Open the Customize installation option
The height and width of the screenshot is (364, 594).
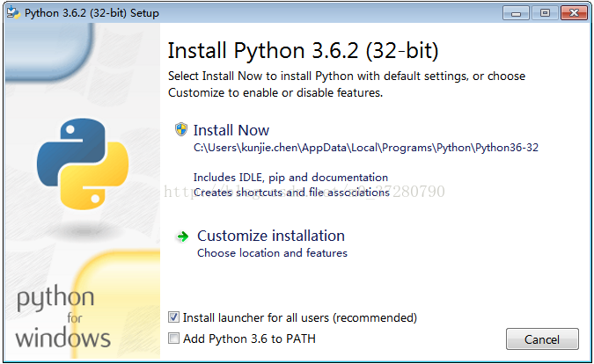click(x=271, y=236)
